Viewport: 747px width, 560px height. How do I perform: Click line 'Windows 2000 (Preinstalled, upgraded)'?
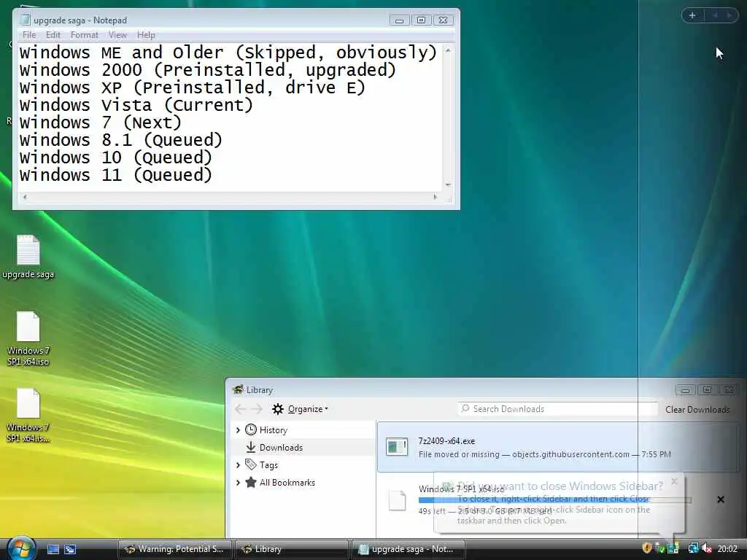[x=208, y=70]
